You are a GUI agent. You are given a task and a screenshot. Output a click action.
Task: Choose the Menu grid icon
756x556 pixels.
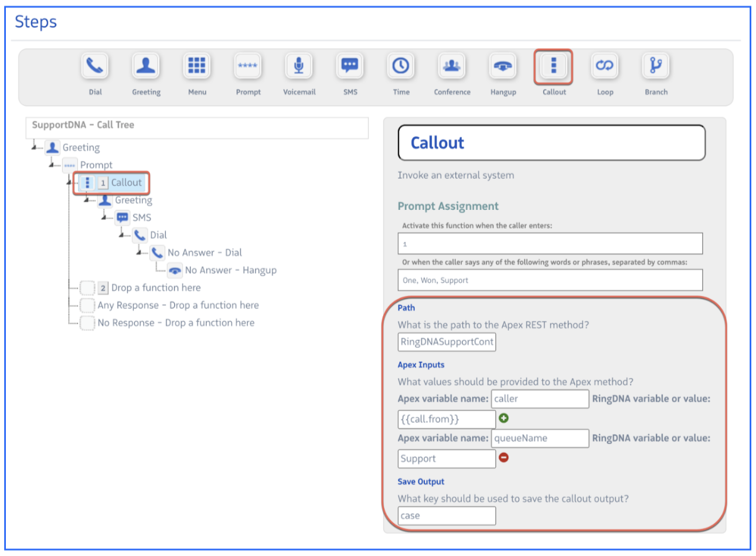(197, 66)
